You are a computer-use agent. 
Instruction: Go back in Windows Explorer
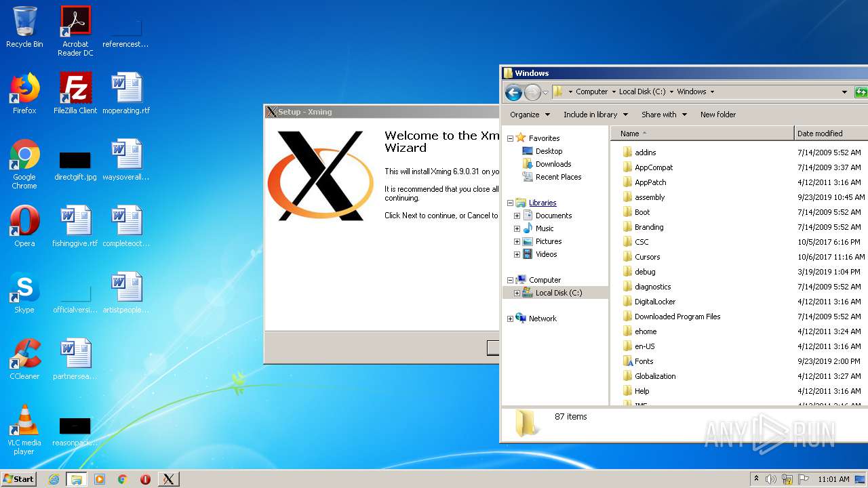(x=513, y=92)
